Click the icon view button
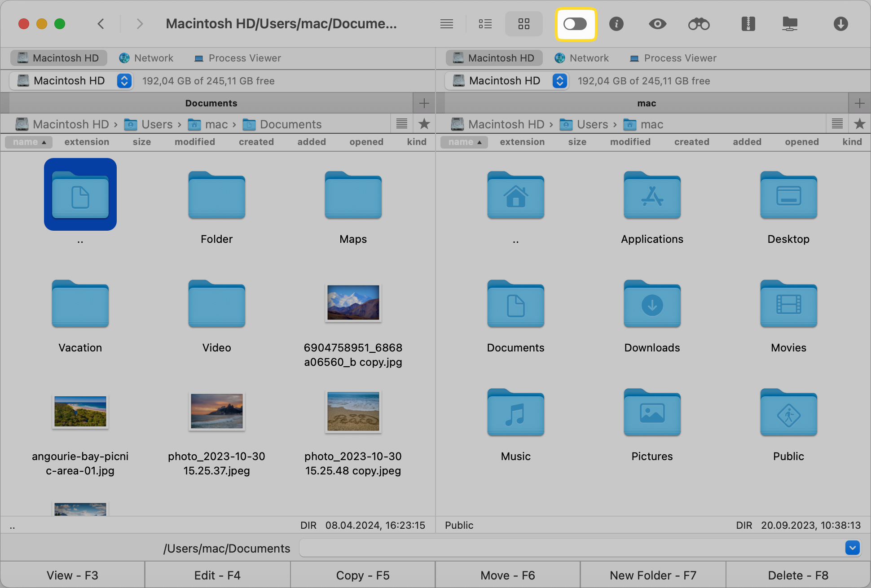871x588 pixels. pyautogui.click(x=524, y=24)
